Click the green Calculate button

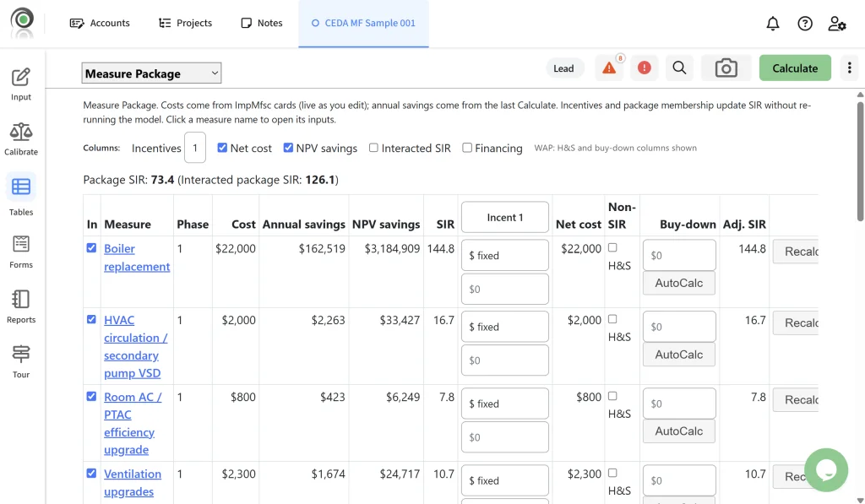click(x=795, y=68)
